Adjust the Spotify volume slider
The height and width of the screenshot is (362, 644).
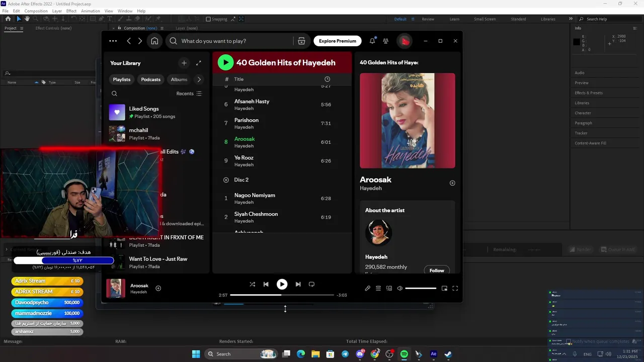(421, 288)
